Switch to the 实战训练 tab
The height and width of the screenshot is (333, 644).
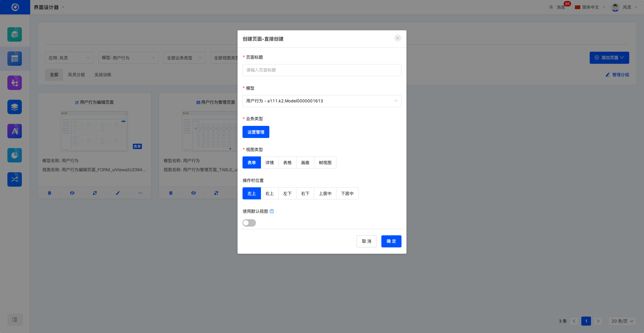click(x=103, y=75)
